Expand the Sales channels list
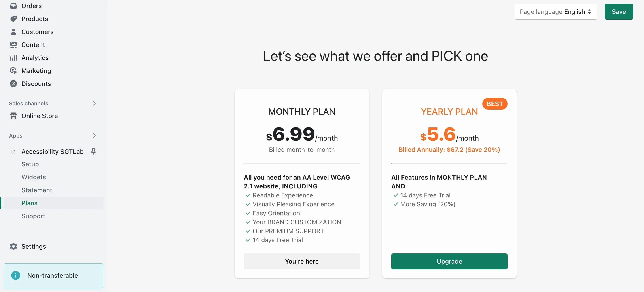 click(x=94, y=103)
